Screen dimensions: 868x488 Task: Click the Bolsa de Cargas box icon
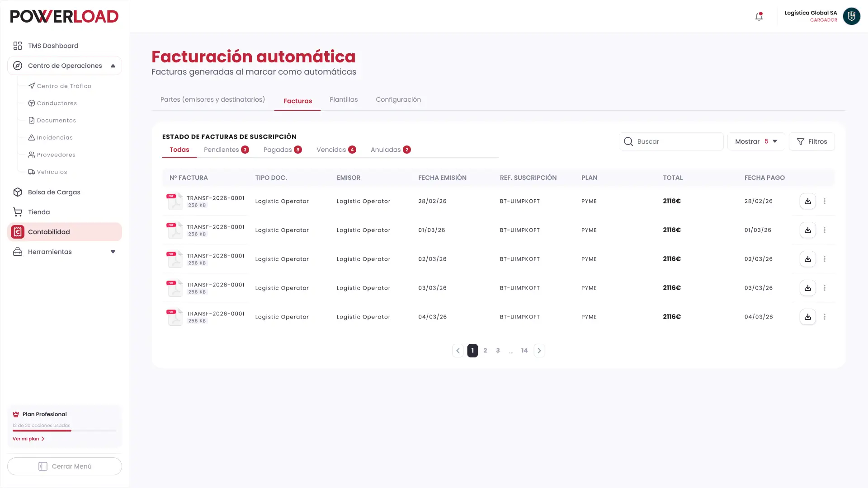point(18,192)
